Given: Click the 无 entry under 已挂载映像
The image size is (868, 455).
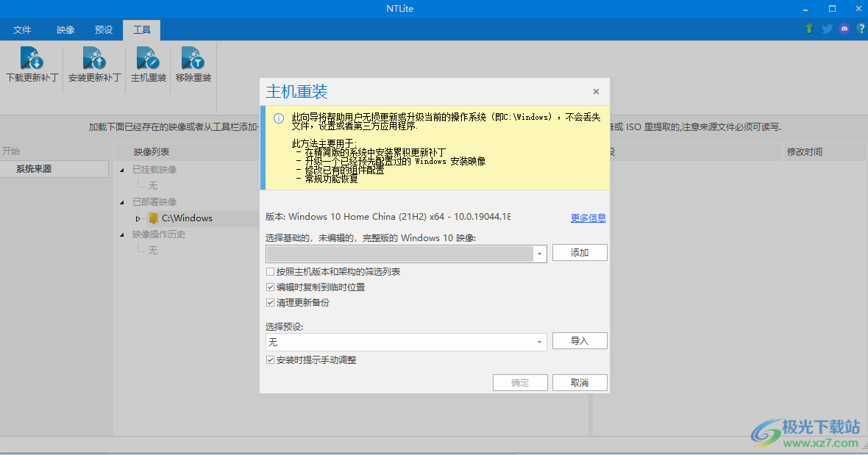Looking at the screenshot, I should (x=153, y=186).
